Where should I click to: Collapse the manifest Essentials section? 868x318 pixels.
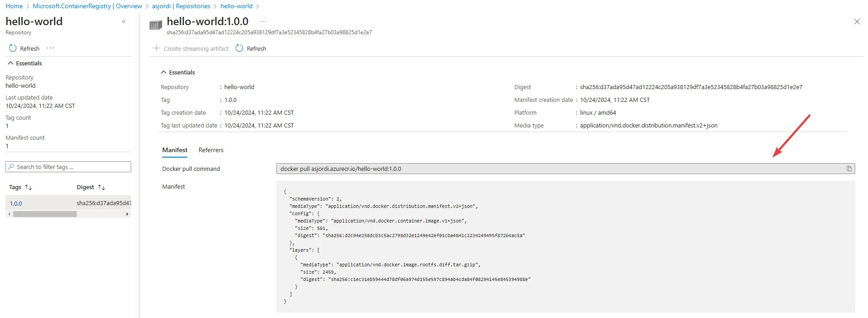pyautogui.click(x=178, y=72)
